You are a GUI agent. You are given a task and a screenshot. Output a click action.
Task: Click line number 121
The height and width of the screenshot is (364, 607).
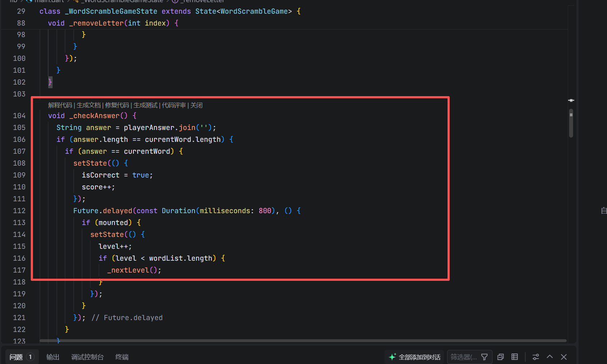[x=19, y=318]
